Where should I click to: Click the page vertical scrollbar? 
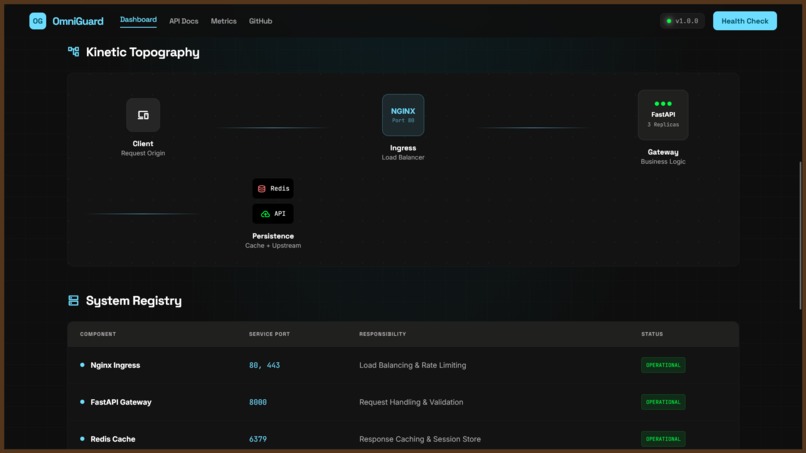(x=800, y=235)
